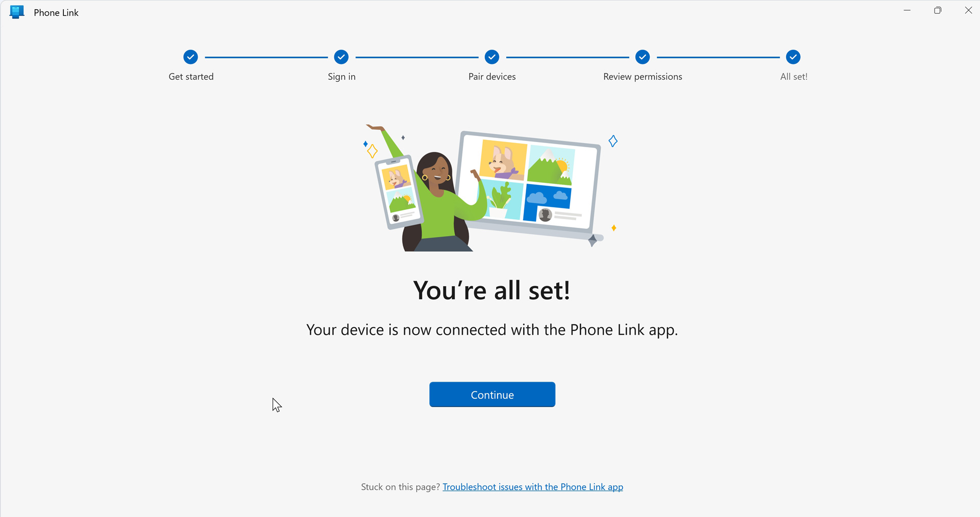The width and height of the screenshot is (980, 517).
Task: Click the Pair devices checkmark step icon
Action: tap(492, 57)
